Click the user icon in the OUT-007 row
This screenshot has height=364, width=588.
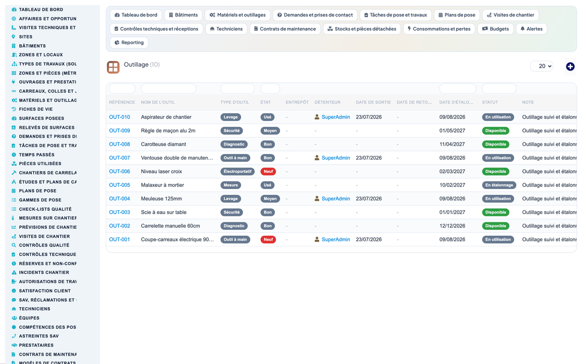click(x=317, y=158)
